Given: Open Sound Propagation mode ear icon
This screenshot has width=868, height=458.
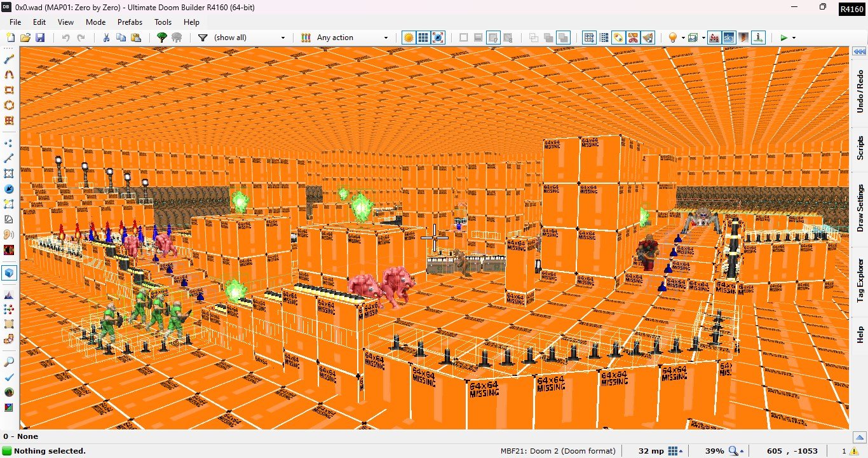Looking at the screenshot, I should (9, 235).
